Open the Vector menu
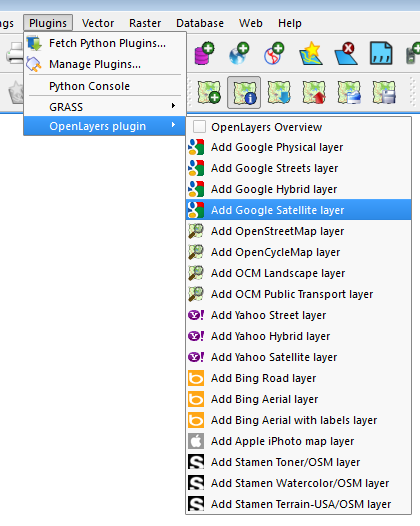 pos(98,23)
